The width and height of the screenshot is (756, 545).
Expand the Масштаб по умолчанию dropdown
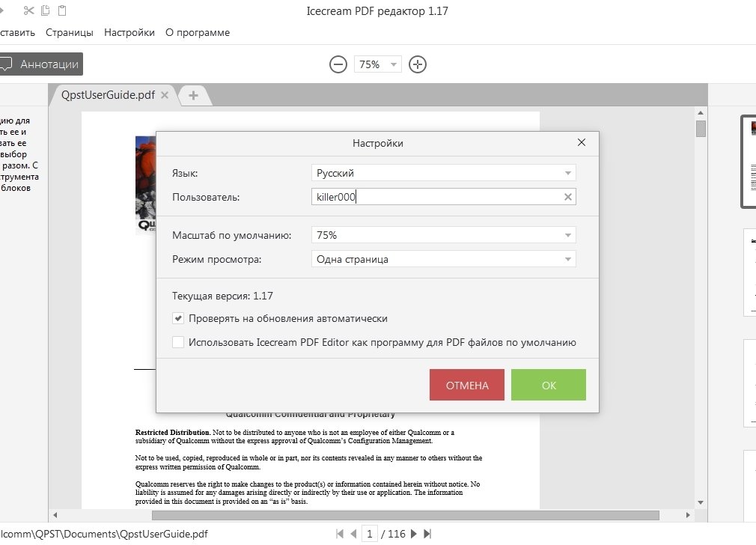444,235
